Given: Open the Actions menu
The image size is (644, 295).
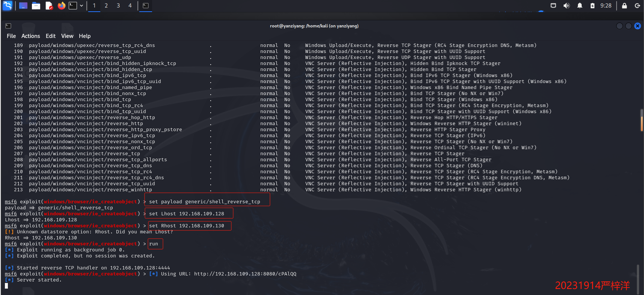Looking at the screenshot, I should [x=31, y=36].
